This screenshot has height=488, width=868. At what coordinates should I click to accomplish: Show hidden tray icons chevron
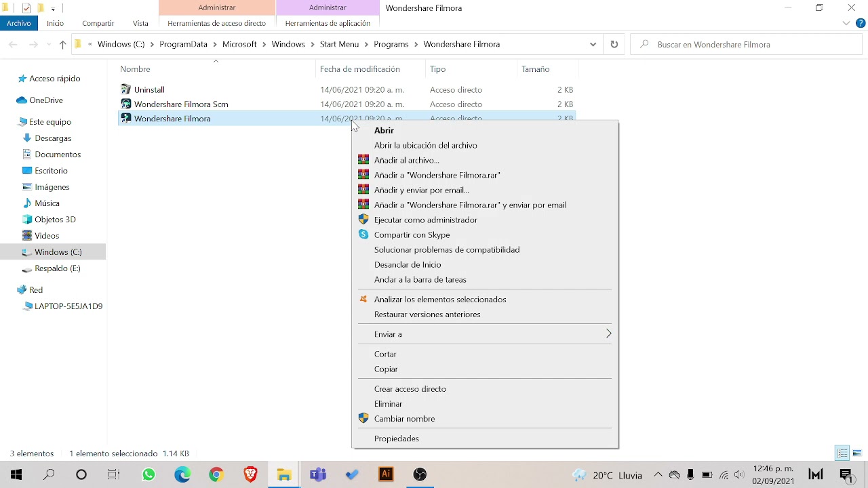658,474
